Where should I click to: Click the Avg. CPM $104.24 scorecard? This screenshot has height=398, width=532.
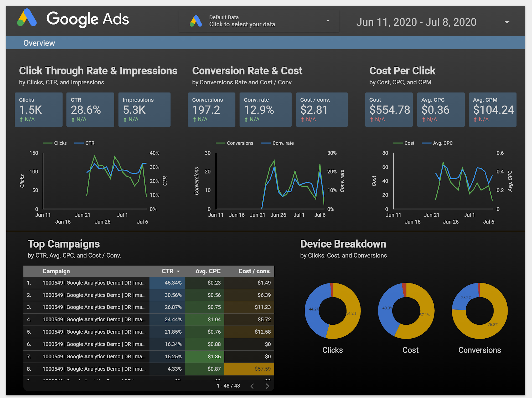492,110
